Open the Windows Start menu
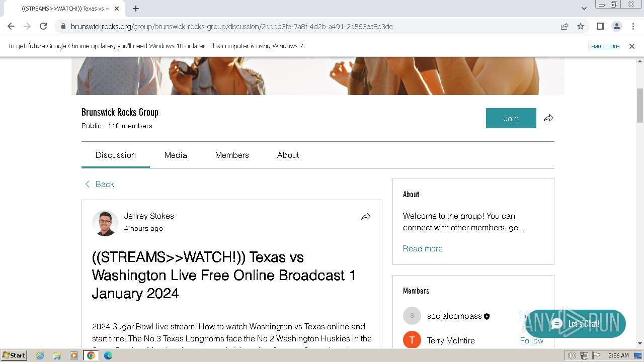Image resolution: width=644 pixels, height=362 pixels. (14, 355)
